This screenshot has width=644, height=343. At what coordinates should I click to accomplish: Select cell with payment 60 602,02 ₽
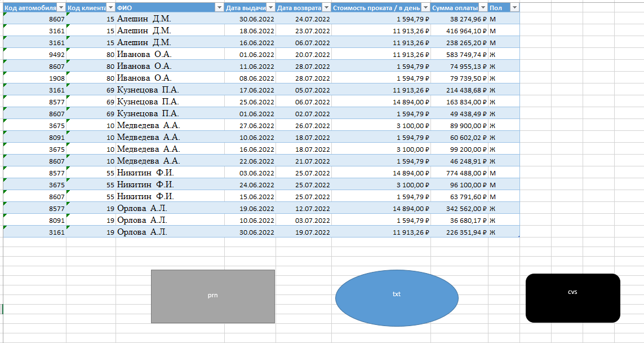pos(459,137)
